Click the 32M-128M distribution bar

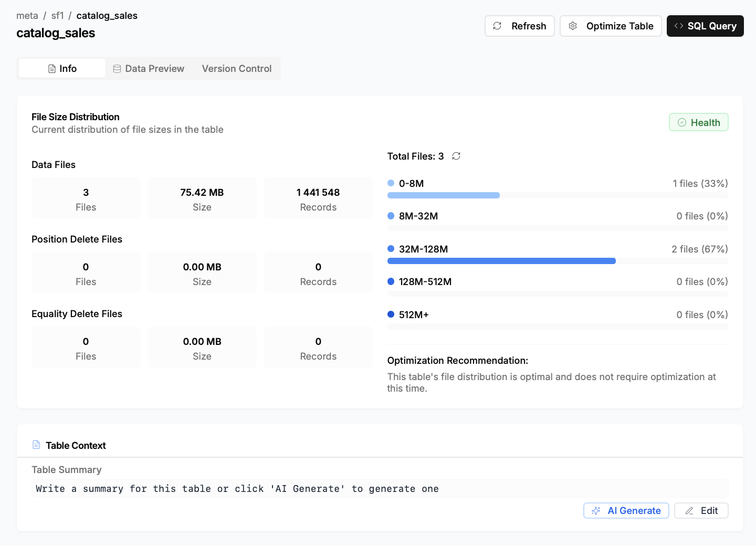tap(501, 261)
